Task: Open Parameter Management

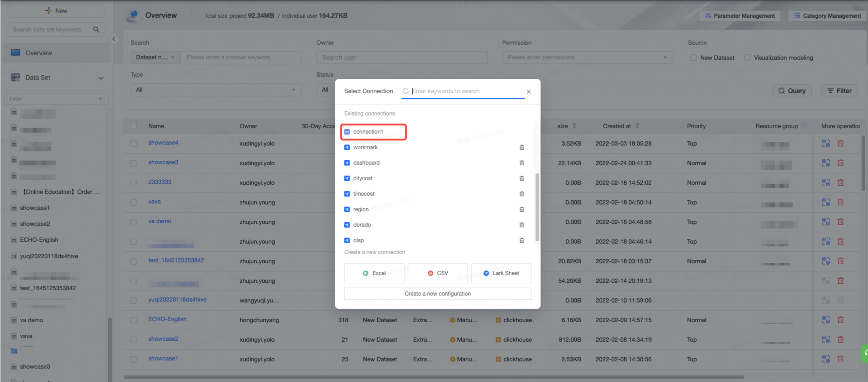Action: click(x=740, y=16)
